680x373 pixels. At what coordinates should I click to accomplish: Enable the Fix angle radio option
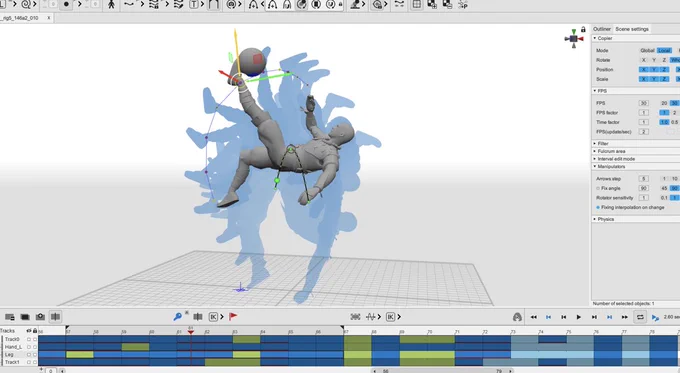coord(598,188)
